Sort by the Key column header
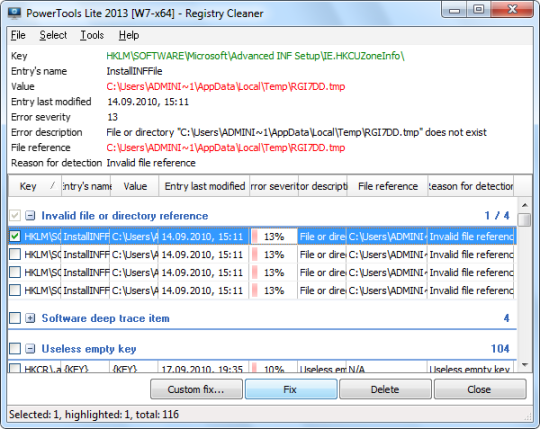 tap(34, 186)
